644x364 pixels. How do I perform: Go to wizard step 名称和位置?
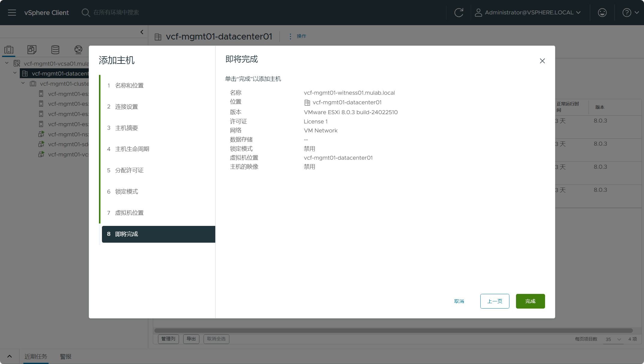[x=129, y=85]
